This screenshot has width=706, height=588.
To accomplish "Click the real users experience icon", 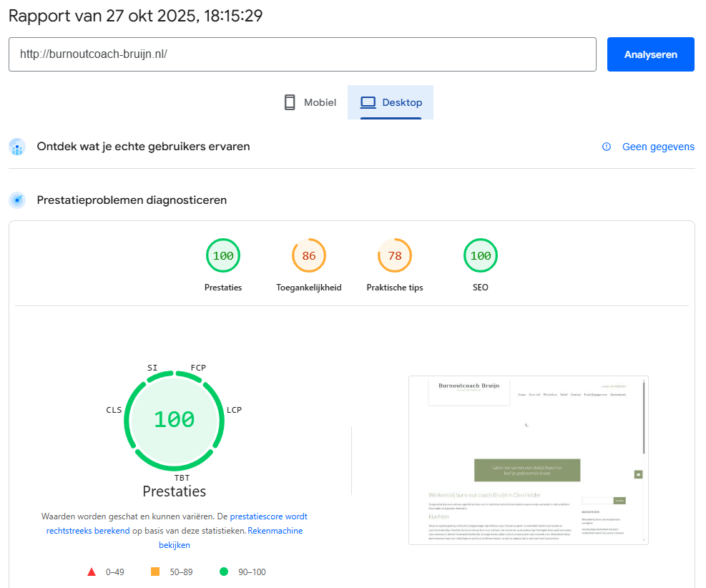I will tap(17, 147).
